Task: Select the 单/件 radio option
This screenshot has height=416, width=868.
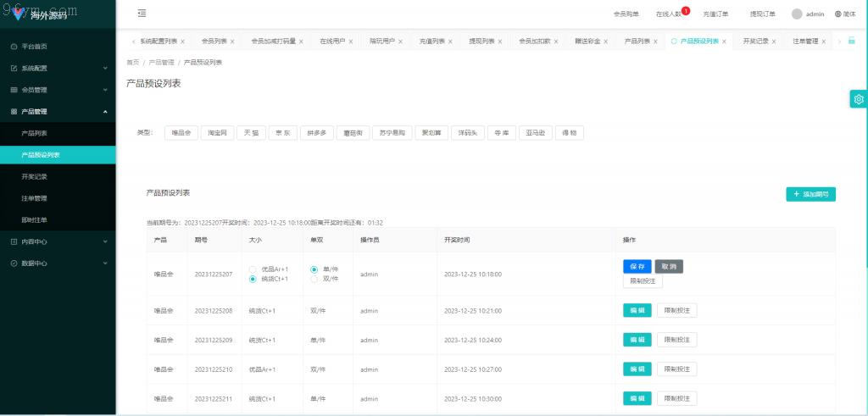Action: pos(314,269)
